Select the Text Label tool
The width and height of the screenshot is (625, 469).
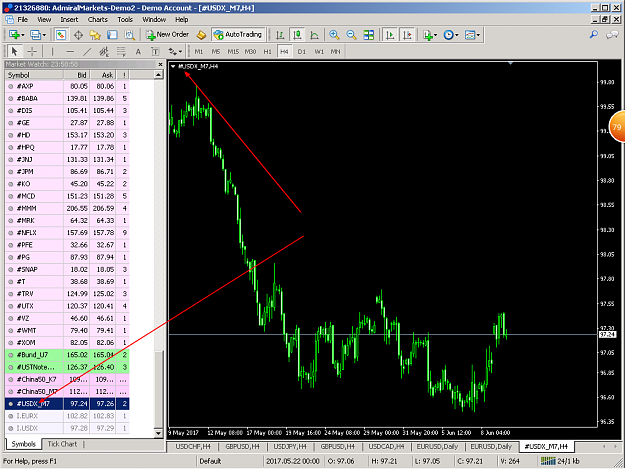pos(155,51)
